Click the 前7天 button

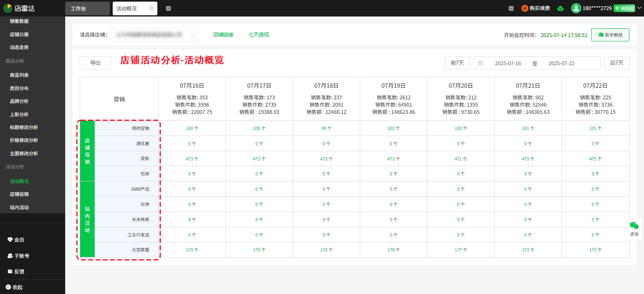tap(457, 63)
